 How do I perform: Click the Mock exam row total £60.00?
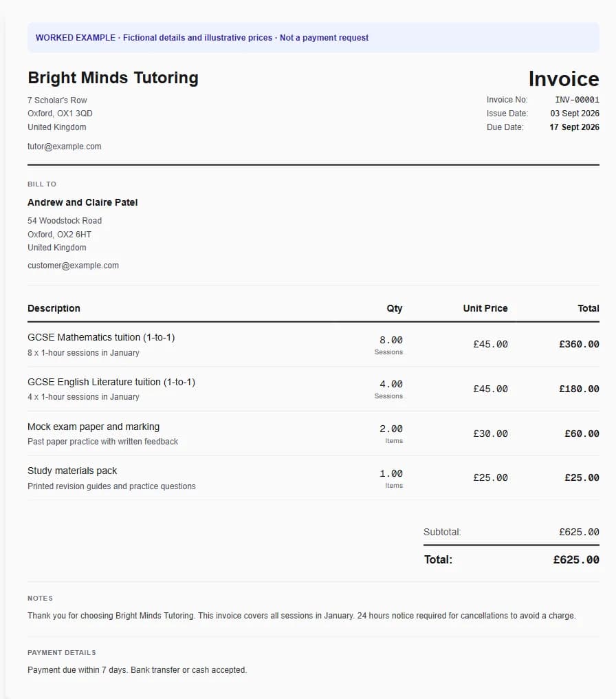pyautogui.click(x=582, y=433)
